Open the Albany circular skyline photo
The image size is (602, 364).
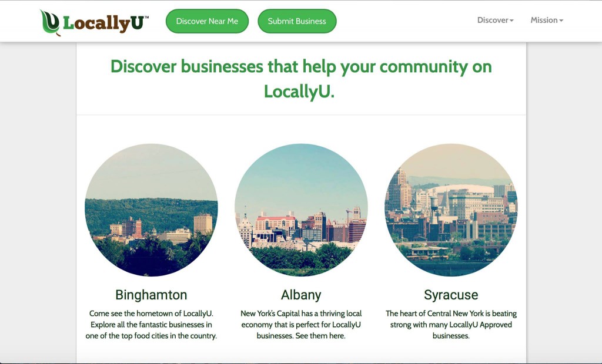tap(301, 210)
